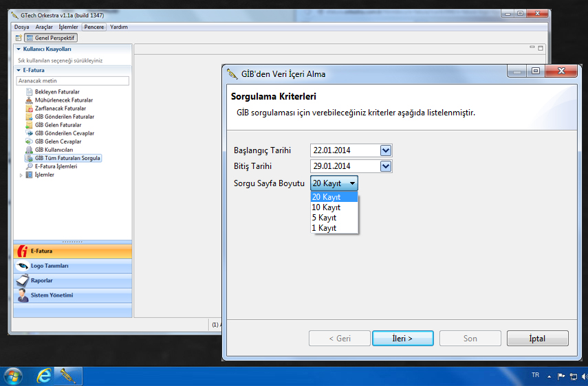Open Internet Explorer from the taskbar

pos(44,376)
